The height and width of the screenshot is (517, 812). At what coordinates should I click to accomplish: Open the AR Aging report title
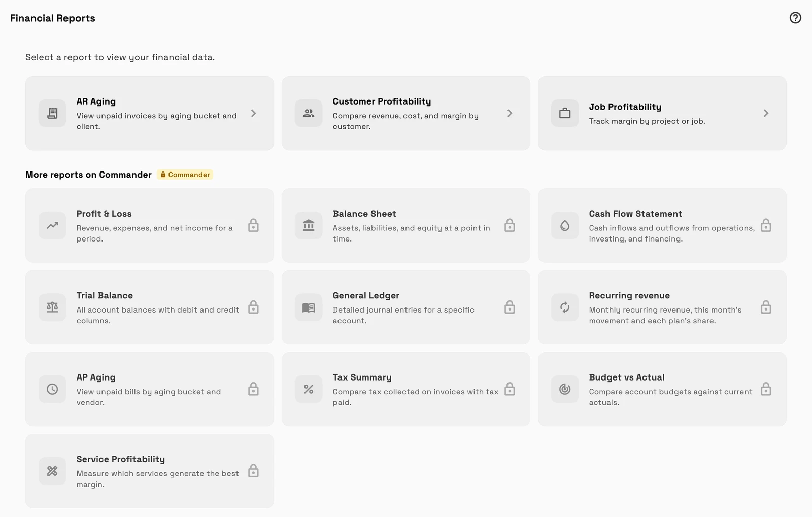coord(96,101)
